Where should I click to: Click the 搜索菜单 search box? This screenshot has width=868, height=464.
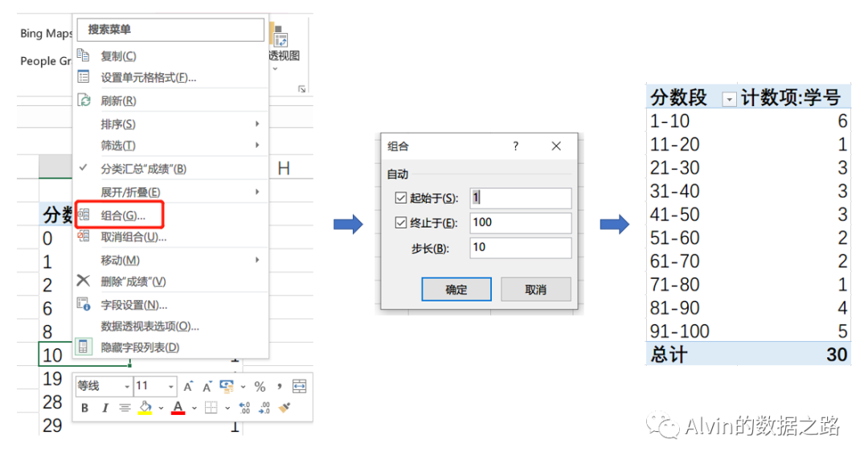(170, 29)
